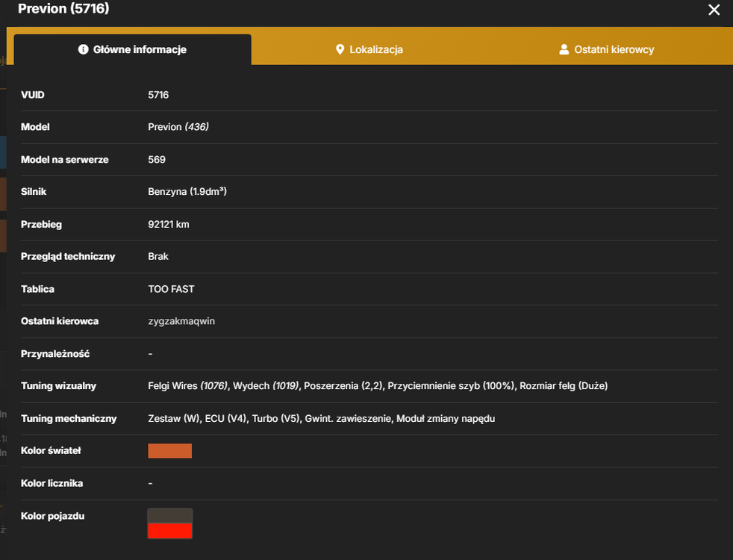Click the Gwint. zawieszenie tuning entry

pyautogui.click(x=349, y=418)
